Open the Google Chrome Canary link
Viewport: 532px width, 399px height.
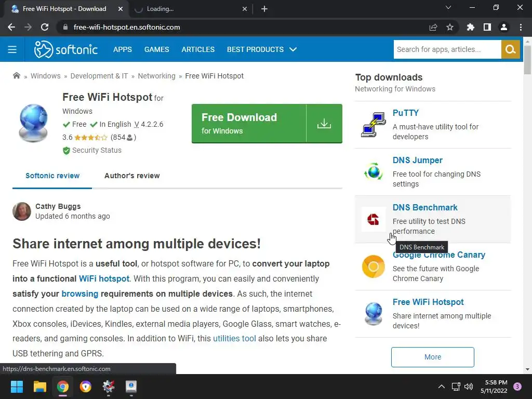pyautogui.click(x=438, y=255)
